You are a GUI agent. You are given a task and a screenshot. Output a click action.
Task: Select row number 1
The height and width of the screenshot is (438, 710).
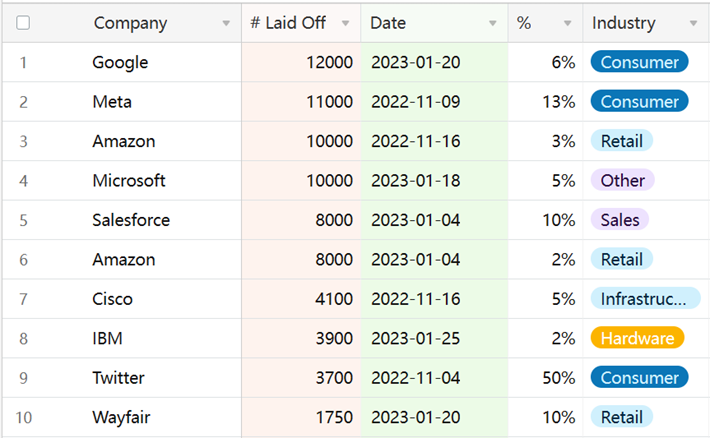pyautogui.click(x=23, y=62)
